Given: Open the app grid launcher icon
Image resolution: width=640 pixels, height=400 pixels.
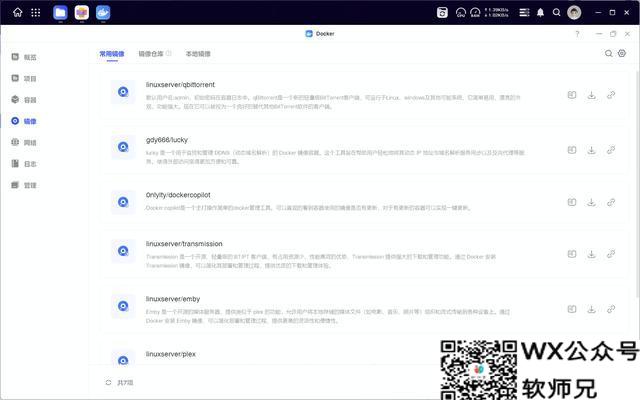Looking at the screenshot, I should pos(36,13).
